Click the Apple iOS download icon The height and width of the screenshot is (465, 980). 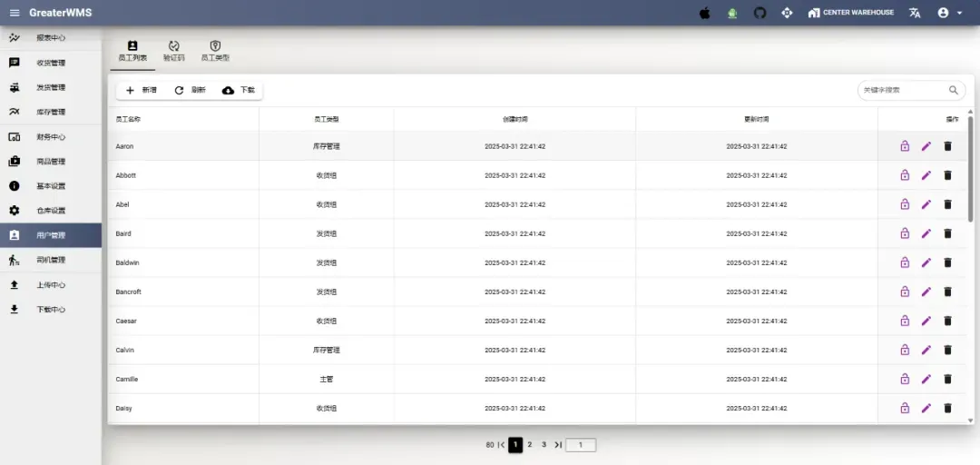point(705,13)
